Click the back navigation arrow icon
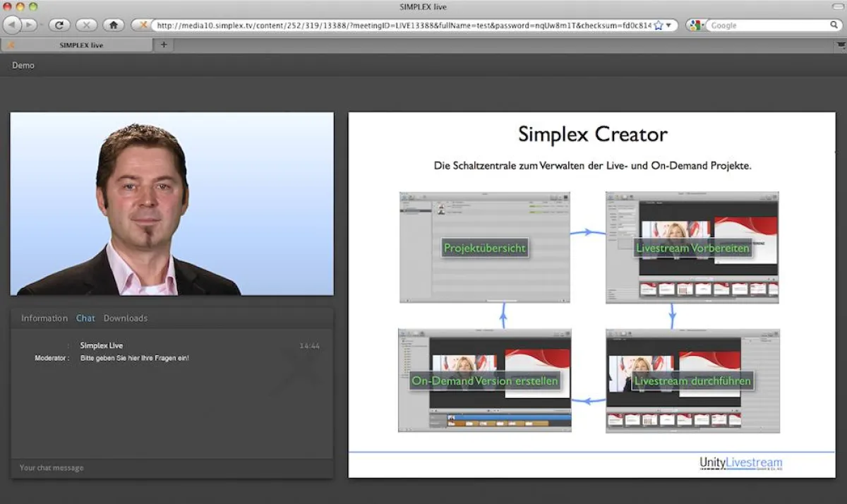The height and width of the screenshot is (504, 847). (12, 25)
